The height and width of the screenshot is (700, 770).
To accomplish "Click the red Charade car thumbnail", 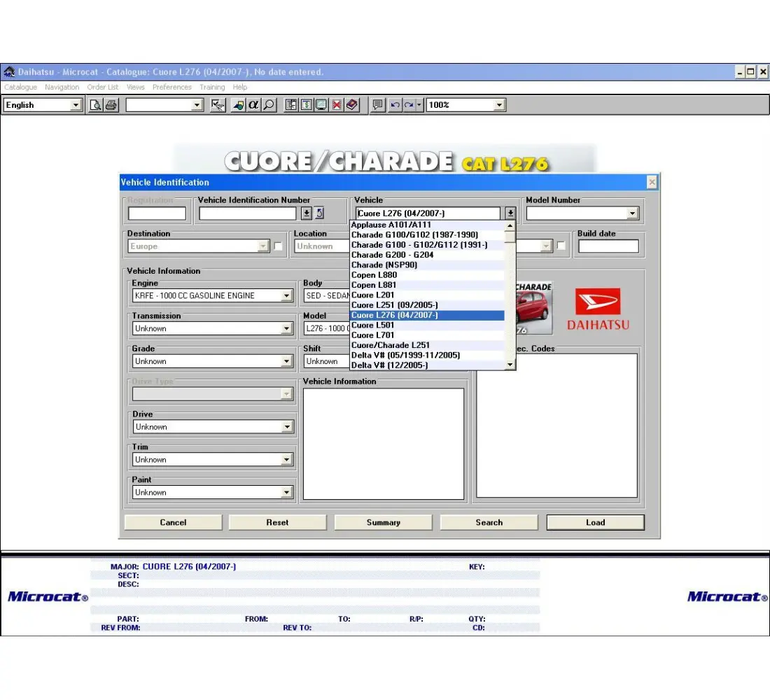I will click(x=534, y=309).
